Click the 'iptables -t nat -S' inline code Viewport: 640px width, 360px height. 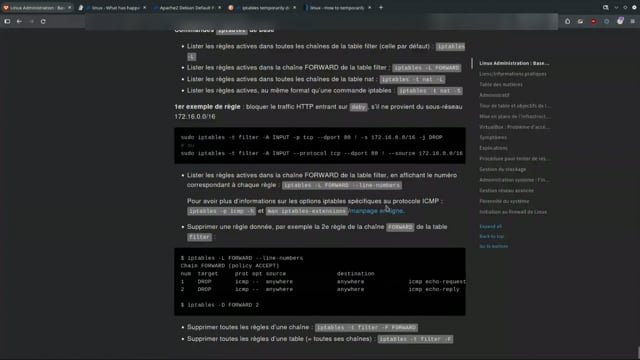[430, 91]
